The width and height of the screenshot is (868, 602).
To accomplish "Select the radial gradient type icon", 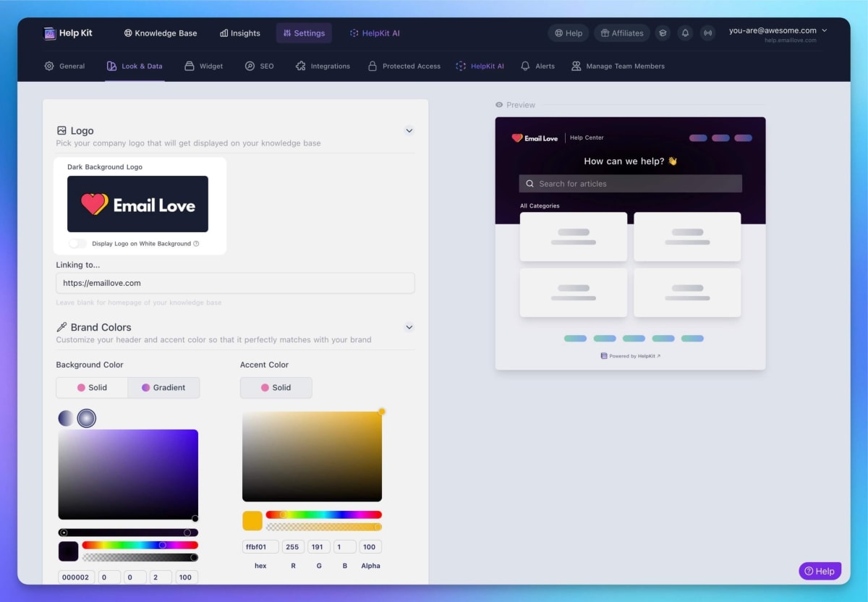I will [87, 418].
